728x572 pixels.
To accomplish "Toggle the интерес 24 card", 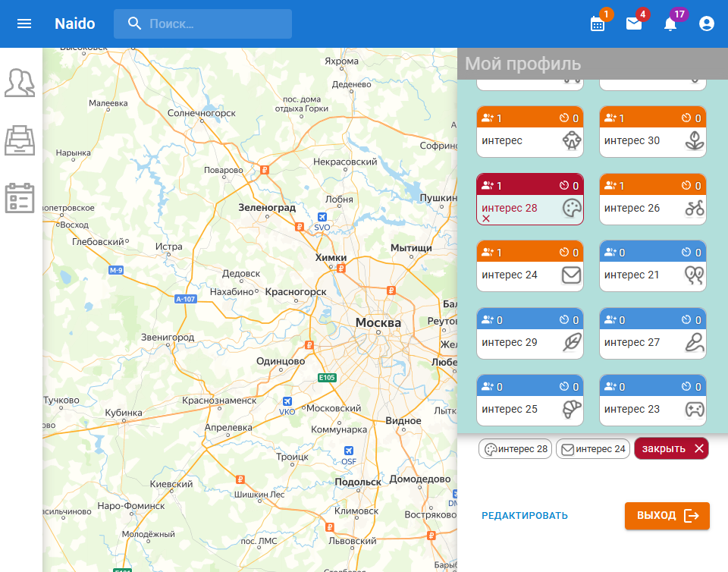I will (x=530, y=266).
